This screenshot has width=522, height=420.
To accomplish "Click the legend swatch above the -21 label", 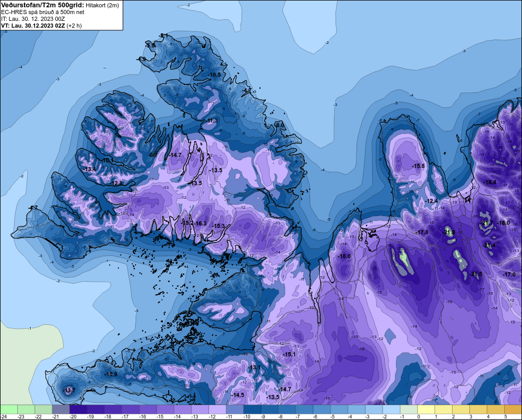I will (x=61, y=409).
